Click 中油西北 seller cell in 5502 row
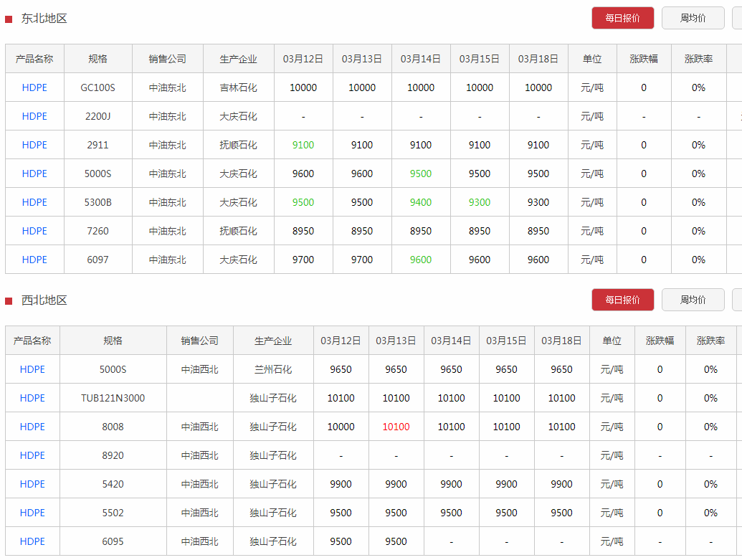The width and height of the screenshot is (742, 560). pyautogui.click(x=200, y=513)
